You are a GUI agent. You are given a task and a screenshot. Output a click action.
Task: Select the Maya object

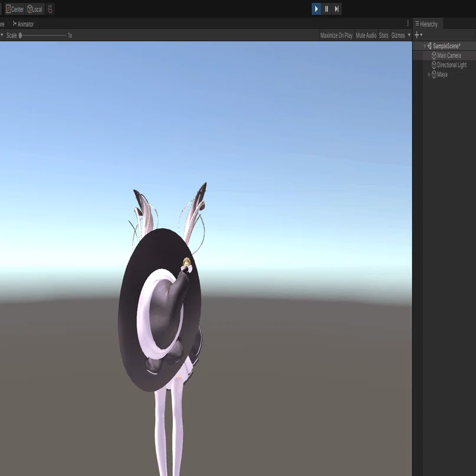[442, 74]
